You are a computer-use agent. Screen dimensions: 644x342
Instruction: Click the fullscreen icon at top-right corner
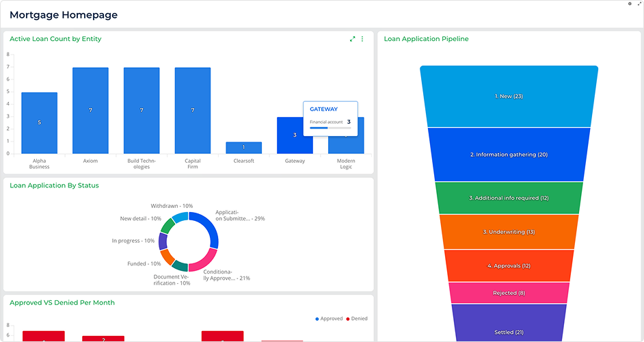[x=639, y=4]
